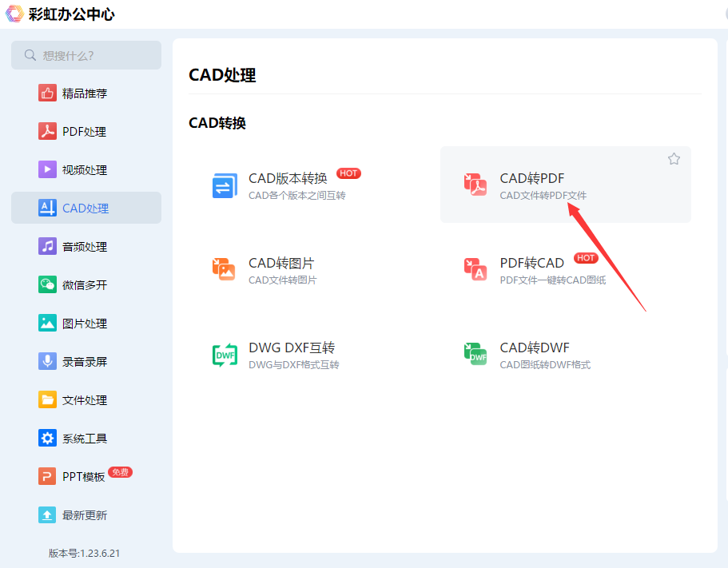Click the HOT badge beside PDF转CAD
This screenshot has height=568, width=728.
pyautogui.click(x=586, y=258)
